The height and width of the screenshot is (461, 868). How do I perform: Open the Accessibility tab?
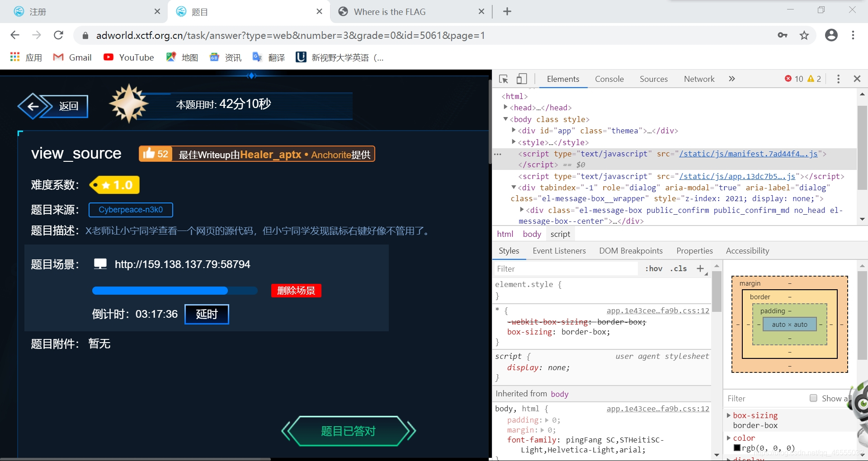click(747, 251)
